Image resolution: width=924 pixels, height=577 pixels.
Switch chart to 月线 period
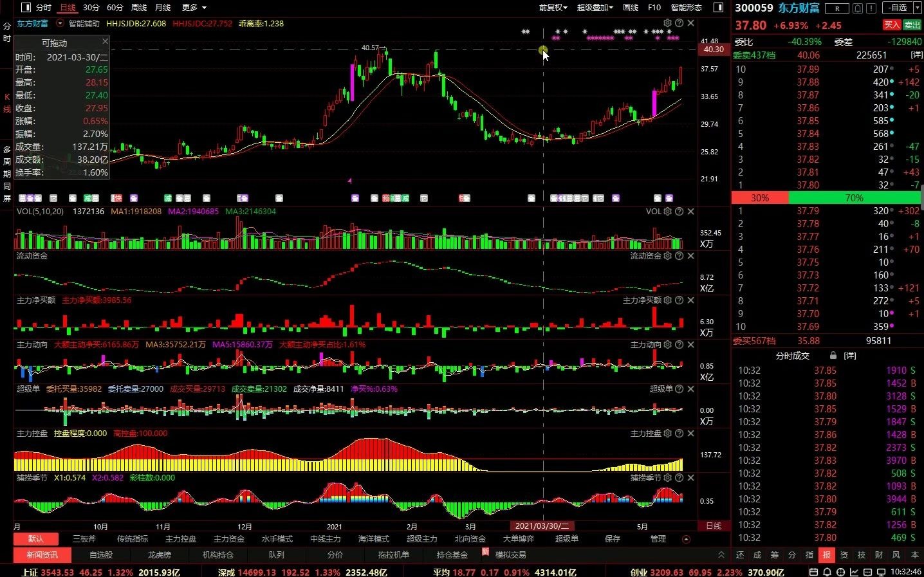(163, 8)
